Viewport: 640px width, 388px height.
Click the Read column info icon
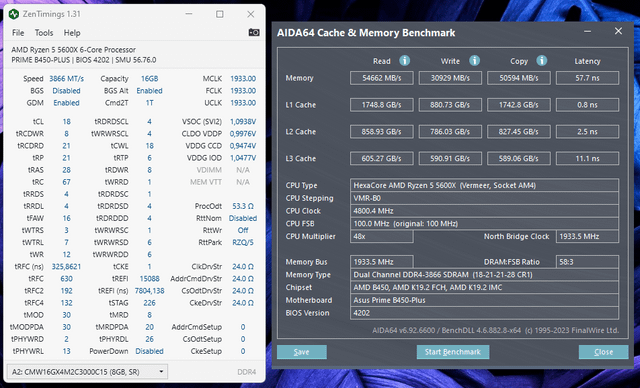(x=404, y=61)
